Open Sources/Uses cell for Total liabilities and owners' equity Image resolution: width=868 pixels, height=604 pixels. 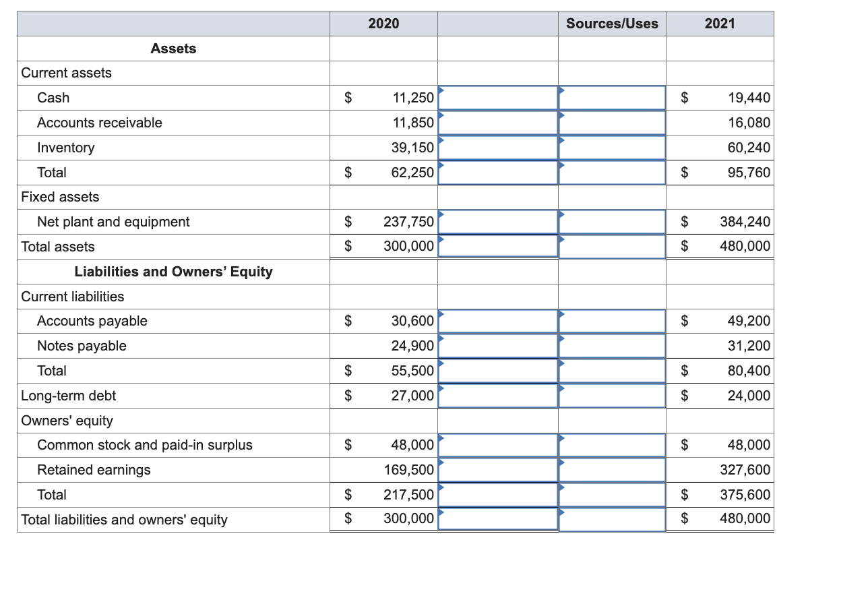pyautogui.click(x=612, y=520)
